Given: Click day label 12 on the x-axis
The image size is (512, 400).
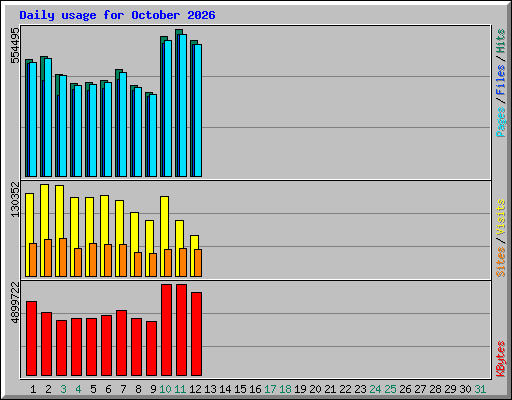Looking at the screenshot, I should click(x=195, y=389).
